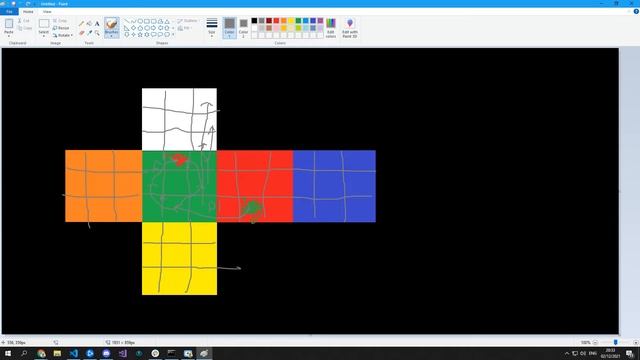640x360 pixels.
Task: Click the Resize button
Action: pyautogui.click(x=61, y=28)
